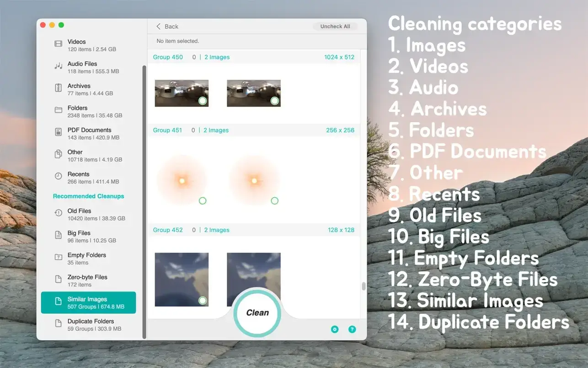
Task: Click the Recents clock icon
Action: tap(59, 176)
